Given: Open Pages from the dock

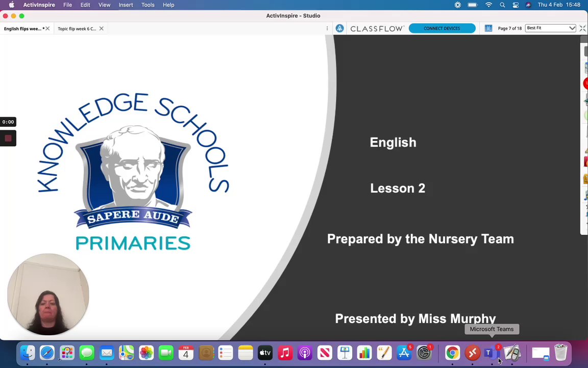Looking at the screenshot, I should (384, 353).
